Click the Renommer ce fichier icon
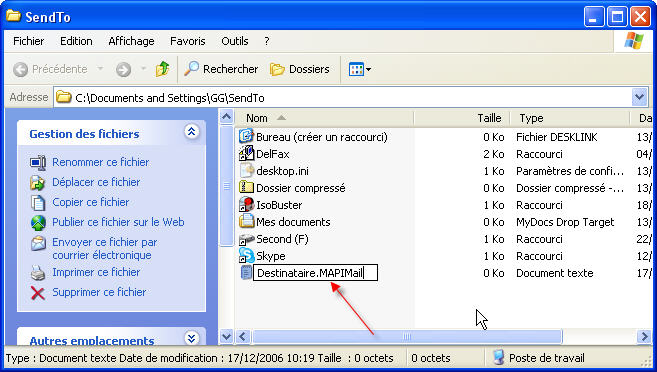This screenshot has height=372, width=657. [x=38, y=162]
